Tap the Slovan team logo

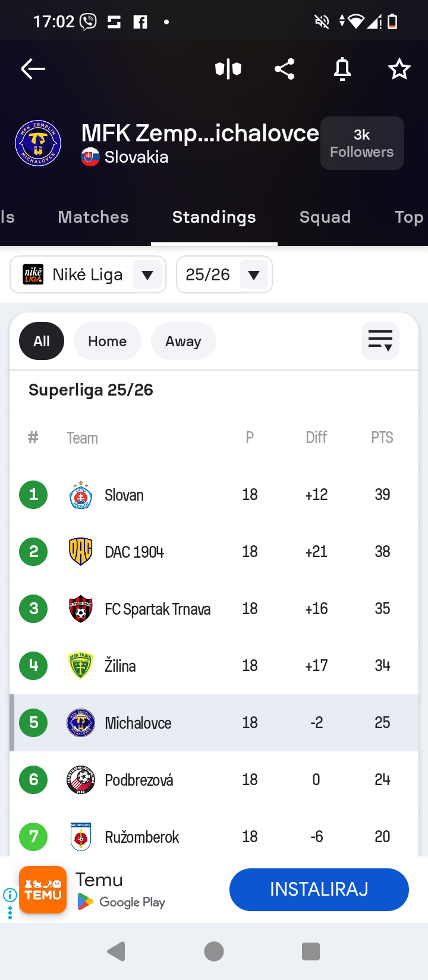pos(81,495)
